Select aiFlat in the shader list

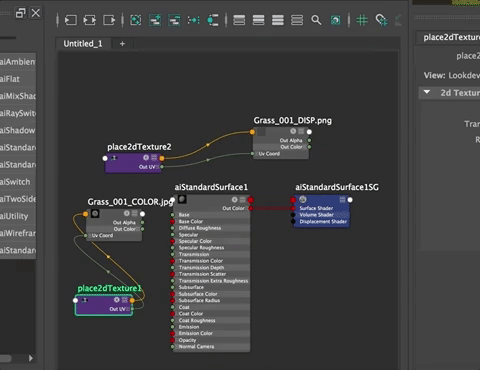point(18,79)
